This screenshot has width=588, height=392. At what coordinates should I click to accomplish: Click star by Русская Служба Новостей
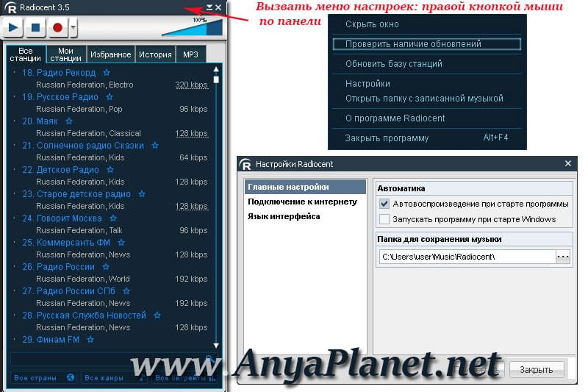click(x=157, y=315)
